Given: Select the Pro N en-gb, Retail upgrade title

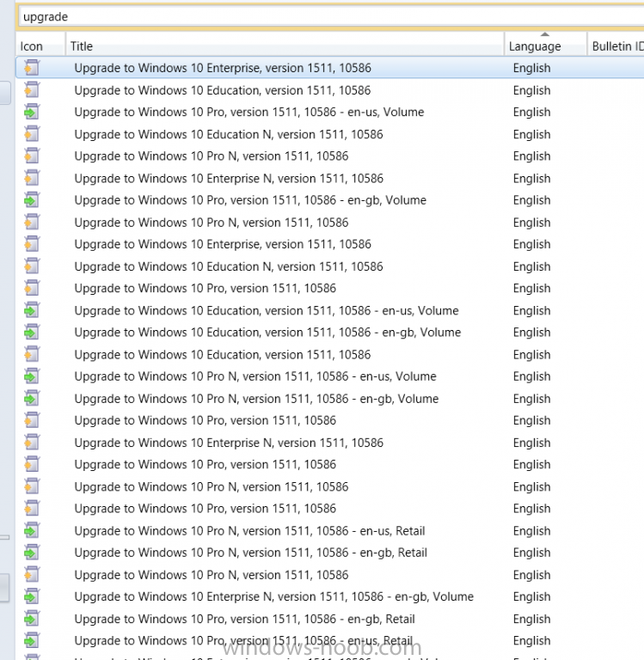Looking at the screenshot, I should coord(251,553).
